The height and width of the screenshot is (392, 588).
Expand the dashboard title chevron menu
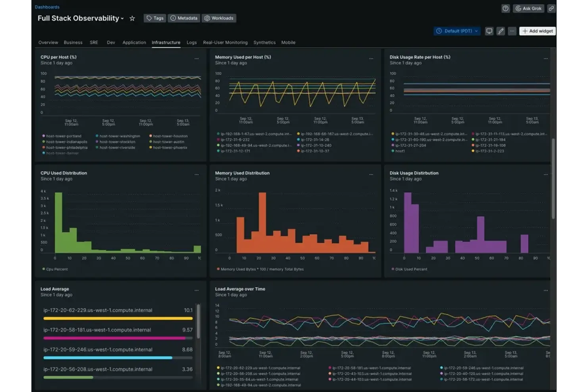click(122, 18)
